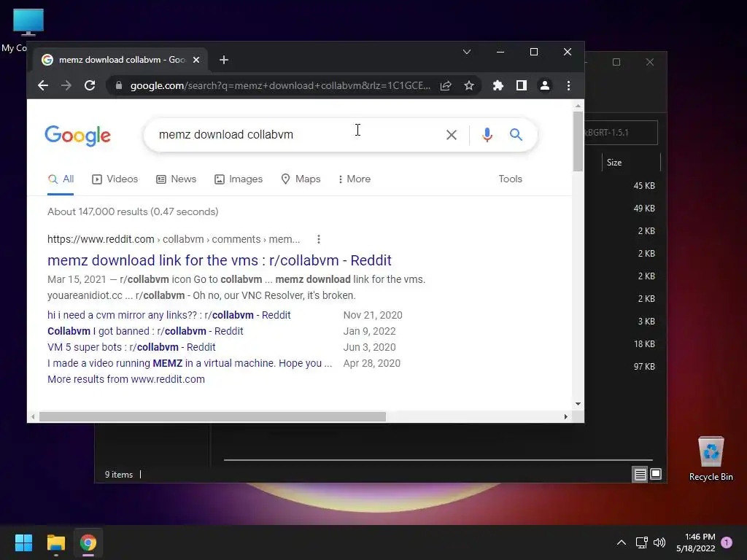Open 'VM 5 super bots' link

coord(131,347)
